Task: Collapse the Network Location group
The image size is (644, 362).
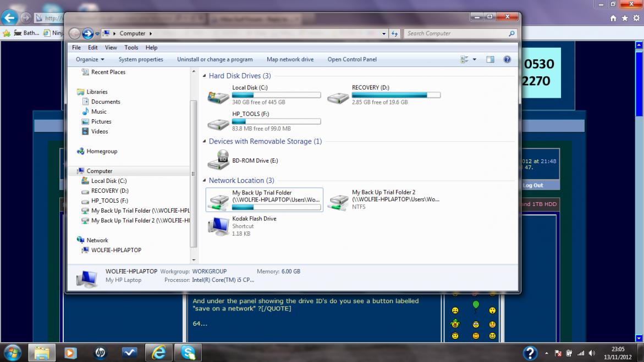Action: [x=205, y=181]
